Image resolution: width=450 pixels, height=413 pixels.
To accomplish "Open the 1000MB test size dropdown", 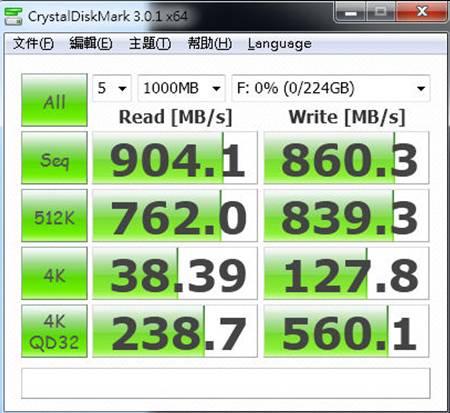I will (x=181, y=88).
